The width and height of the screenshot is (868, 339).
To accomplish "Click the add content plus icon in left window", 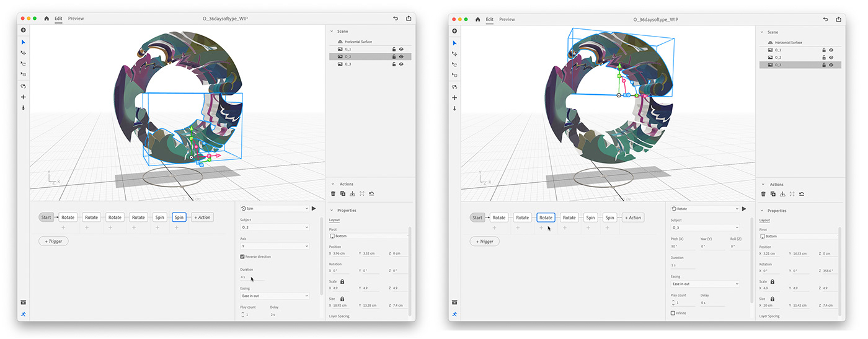I will [x=24, y=30].
